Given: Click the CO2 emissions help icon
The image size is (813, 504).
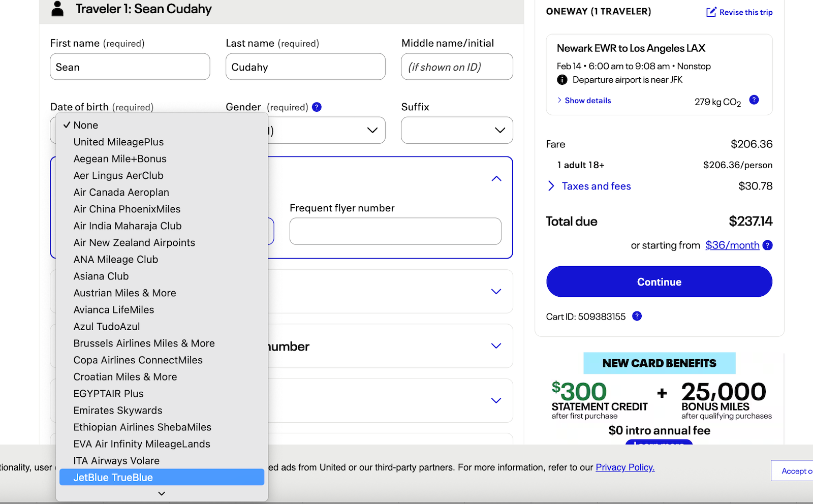Looking at the screenshot, I should tap(754, 100).
